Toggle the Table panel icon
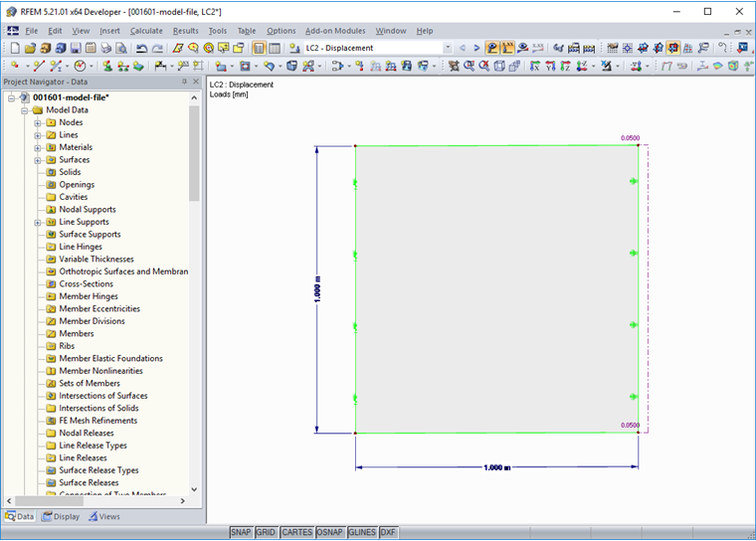 pos(275,48)
